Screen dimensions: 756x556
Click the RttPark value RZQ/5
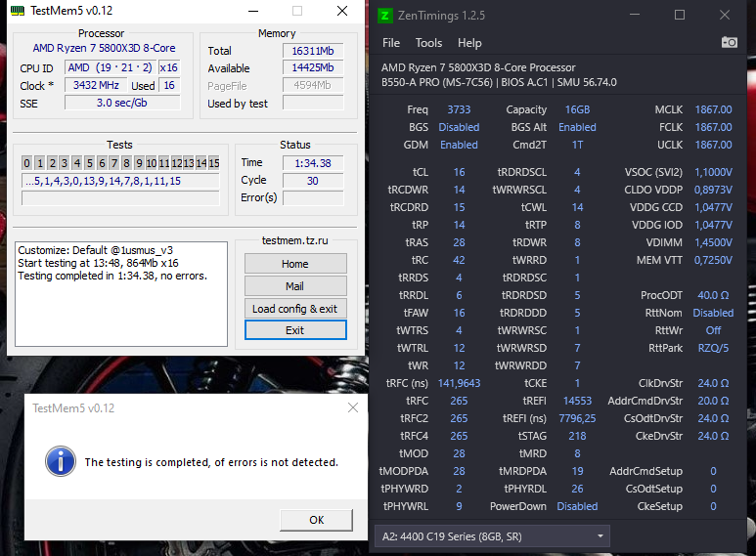713,348
